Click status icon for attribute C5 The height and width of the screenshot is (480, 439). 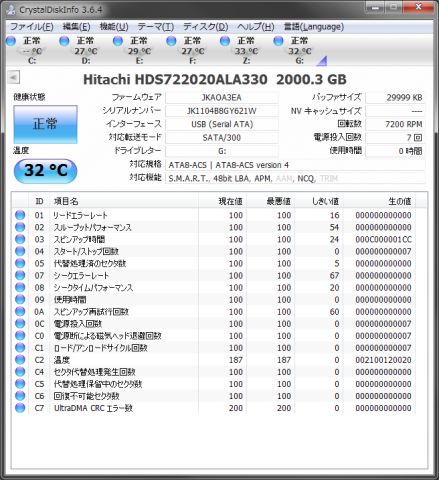20,384
